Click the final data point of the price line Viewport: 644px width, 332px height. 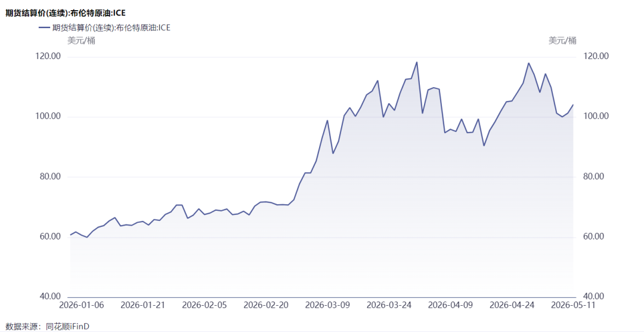pos(573,104)
